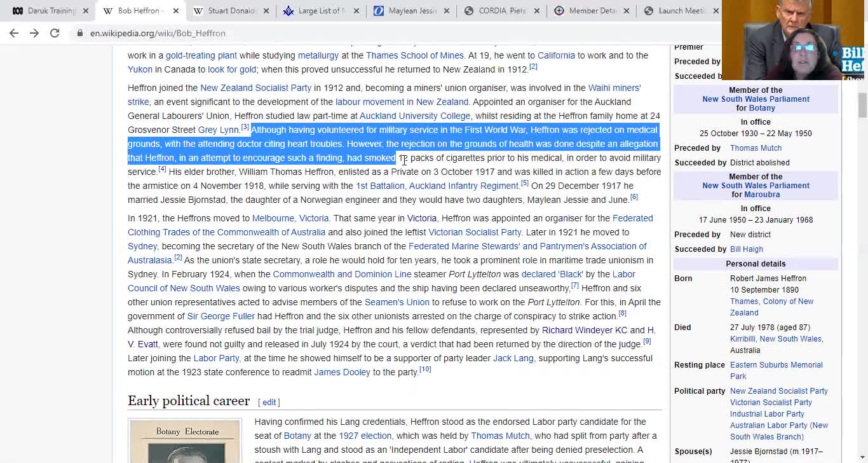The width and height of the screenshot is (868, 463).
Task: Switch to the CORDIA, Pieter tab
Action: pos(503,11)
